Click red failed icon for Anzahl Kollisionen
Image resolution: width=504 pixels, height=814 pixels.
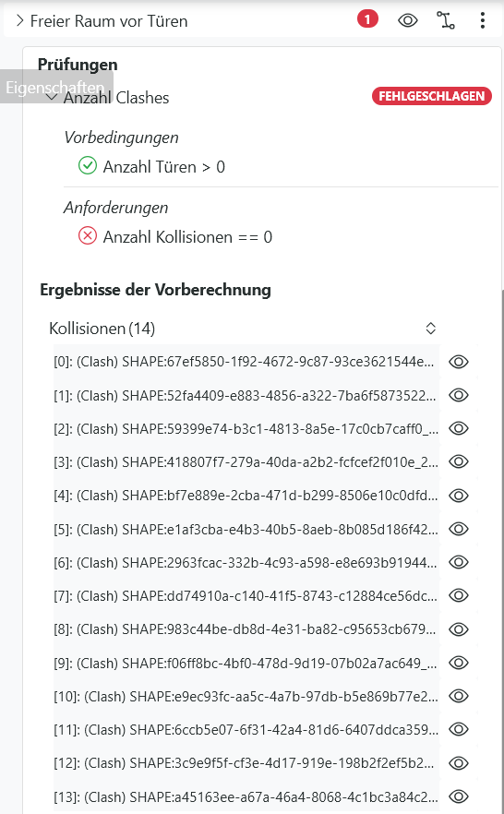(87, 236)
